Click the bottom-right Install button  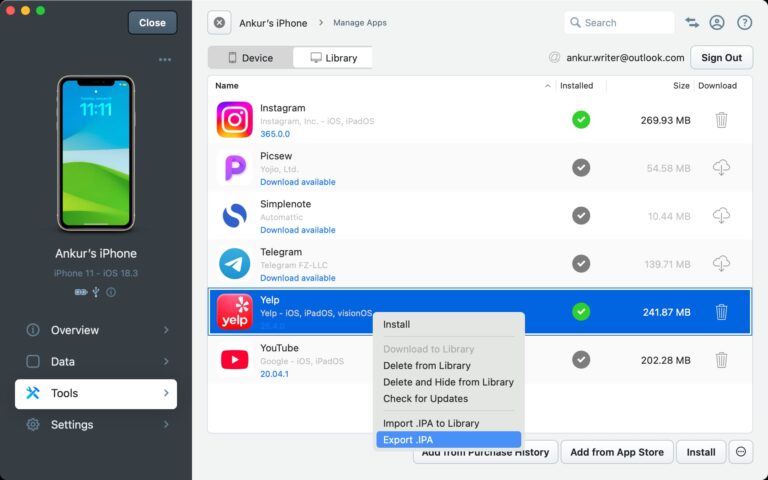pyautogui.click(x=701, y=452)
